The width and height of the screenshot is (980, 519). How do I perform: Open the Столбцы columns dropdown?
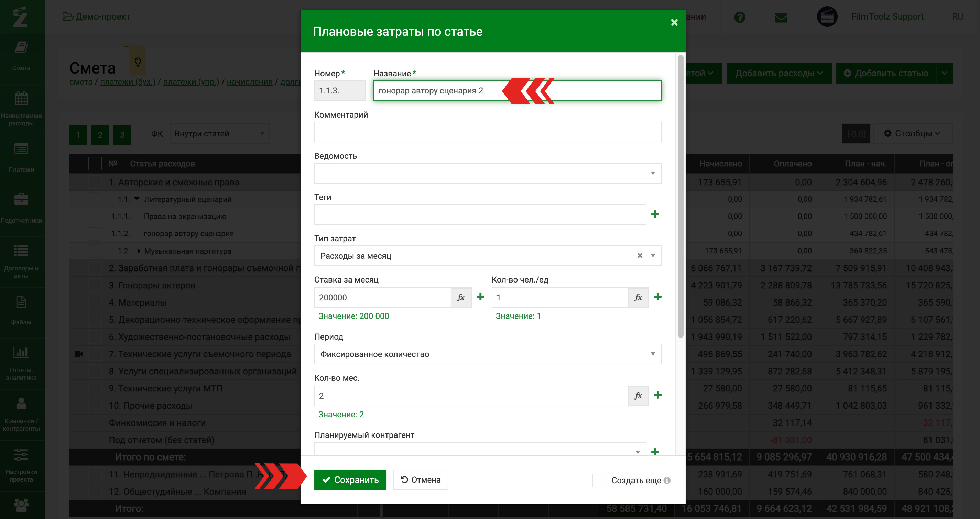pyautogui.click(x=913, y=133)
